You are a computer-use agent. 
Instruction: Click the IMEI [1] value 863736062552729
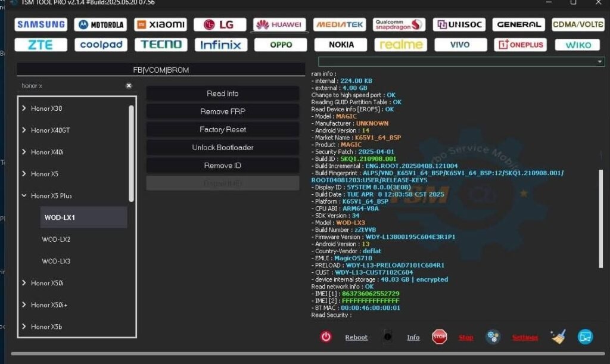tap(371, 294)
